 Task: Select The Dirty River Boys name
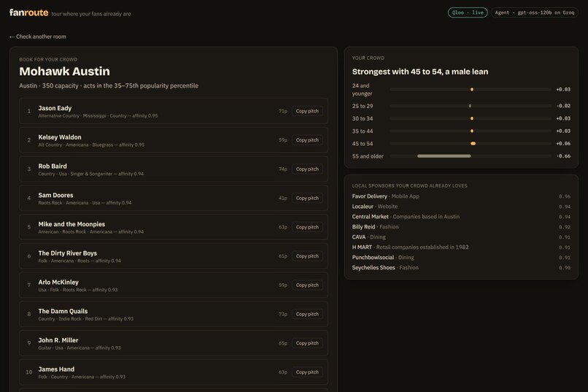click(x=68, y=253)
